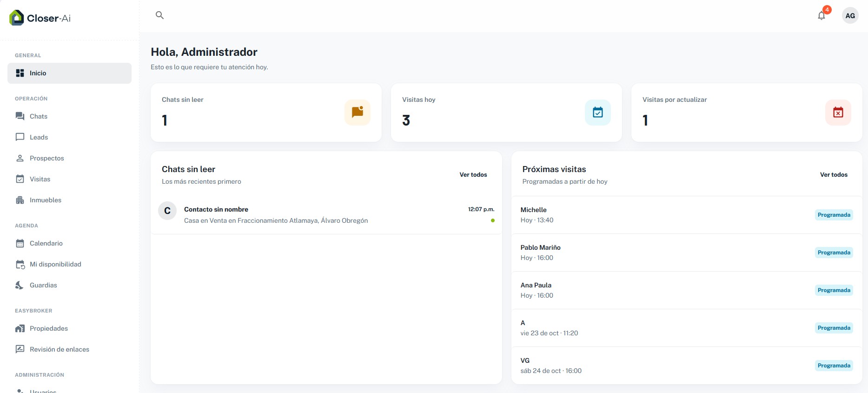Click the Inmuebles building icon

[20, 200]
